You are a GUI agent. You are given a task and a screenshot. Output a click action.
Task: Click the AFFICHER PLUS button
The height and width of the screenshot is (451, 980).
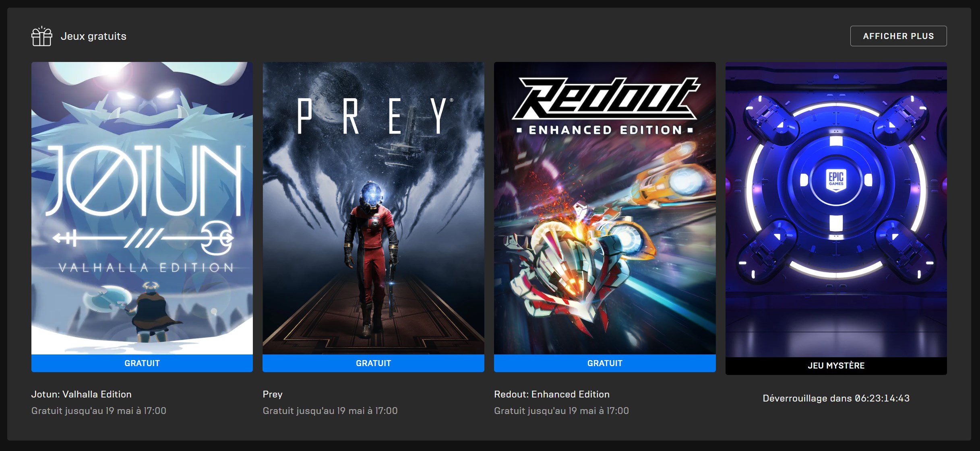tap(898, 36)
